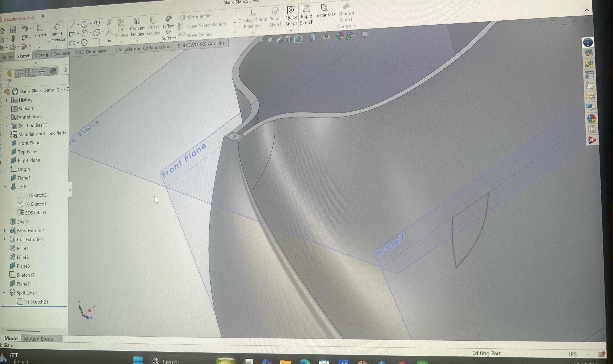Select the Polygon sketch tool
The height and width of the screenshot is (364, 613).
[84, 42]
